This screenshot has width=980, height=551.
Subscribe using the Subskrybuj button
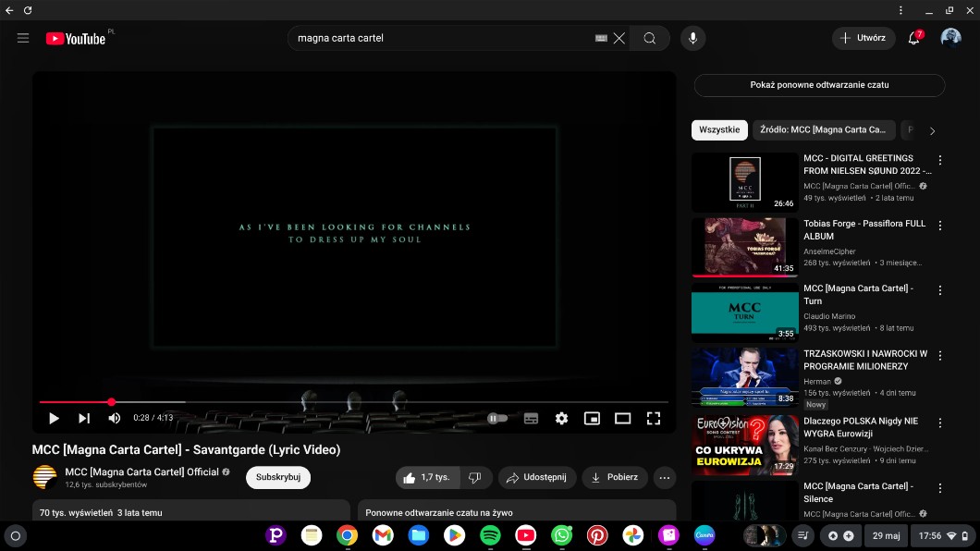[x=277, y=477]
